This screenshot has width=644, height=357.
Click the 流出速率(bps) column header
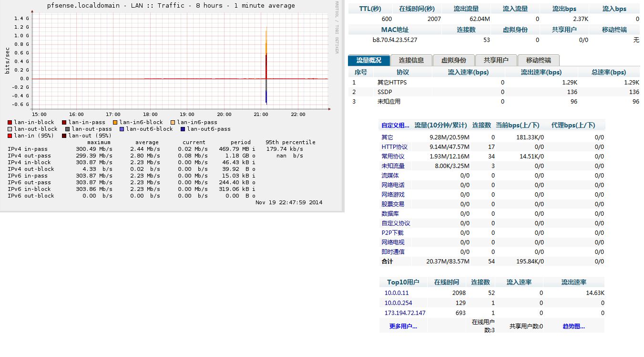(x=542, y=73)
